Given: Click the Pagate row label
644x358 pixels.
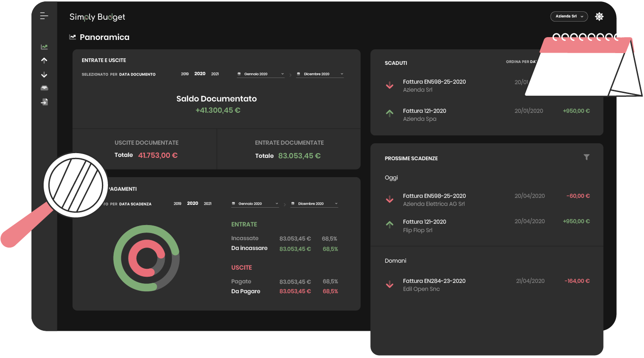Looking at the screenshot, I should tap(241, 281).
